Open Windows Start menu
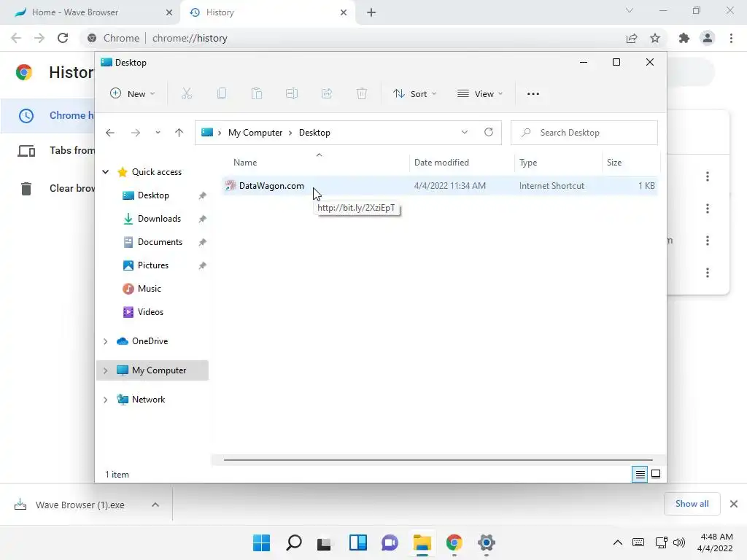Image resolution: width=747 pixels, height=560 pixels. pos(262,542)
